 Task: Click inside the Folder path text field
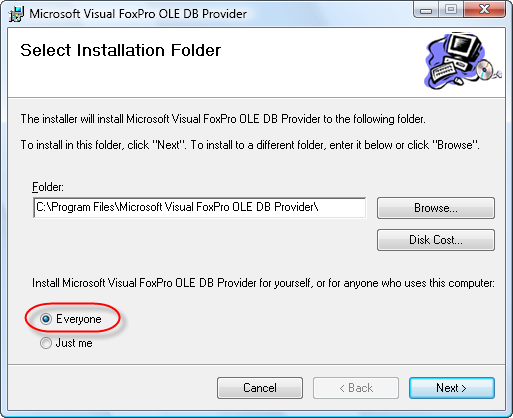pyautogui.click(x=200, y=208)
